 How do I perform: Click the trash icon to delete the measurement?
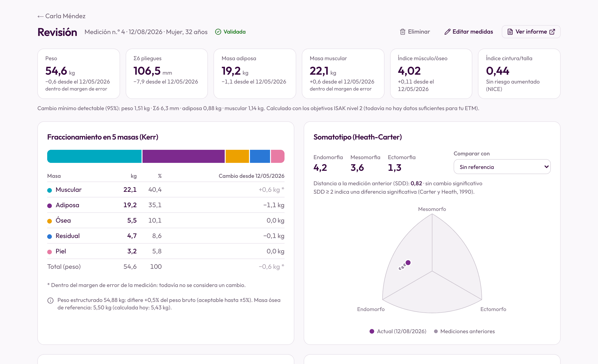pos(402,32)
